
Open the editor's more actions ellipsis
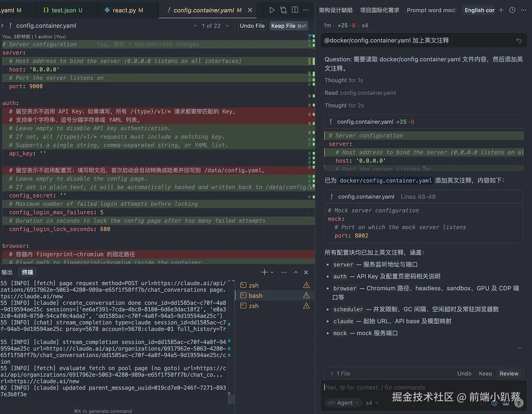(x=306, y=10)
